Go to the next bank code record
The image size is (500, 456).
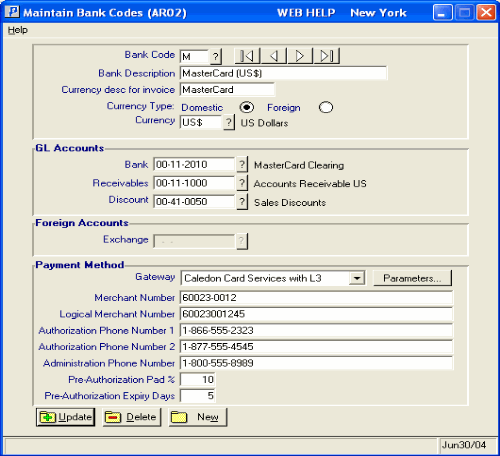(x=300, y=56)
